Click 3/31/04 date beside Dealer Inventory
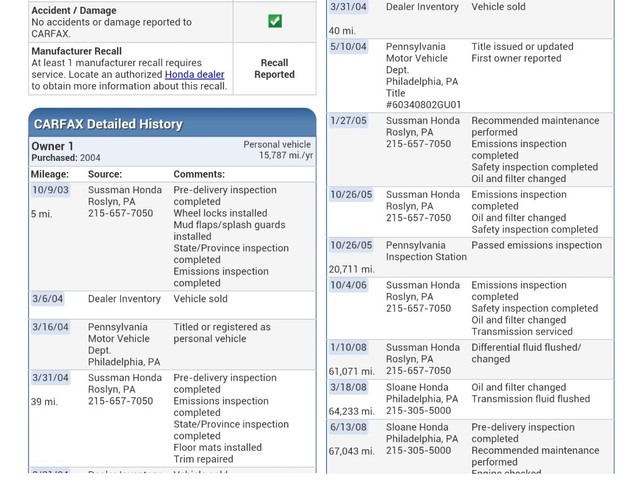Viewport: 640px width, 480px height. pos(348,7)
